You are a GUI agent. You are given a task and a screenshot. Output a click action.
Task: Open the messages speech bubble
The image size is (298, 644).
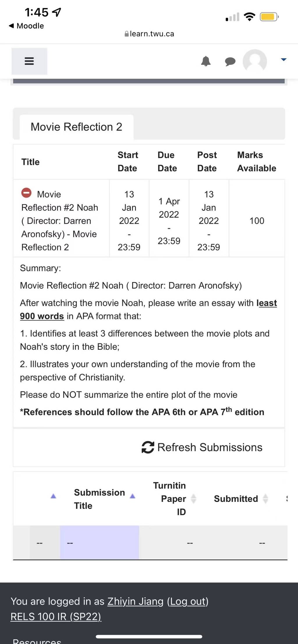tap(230, 61)
